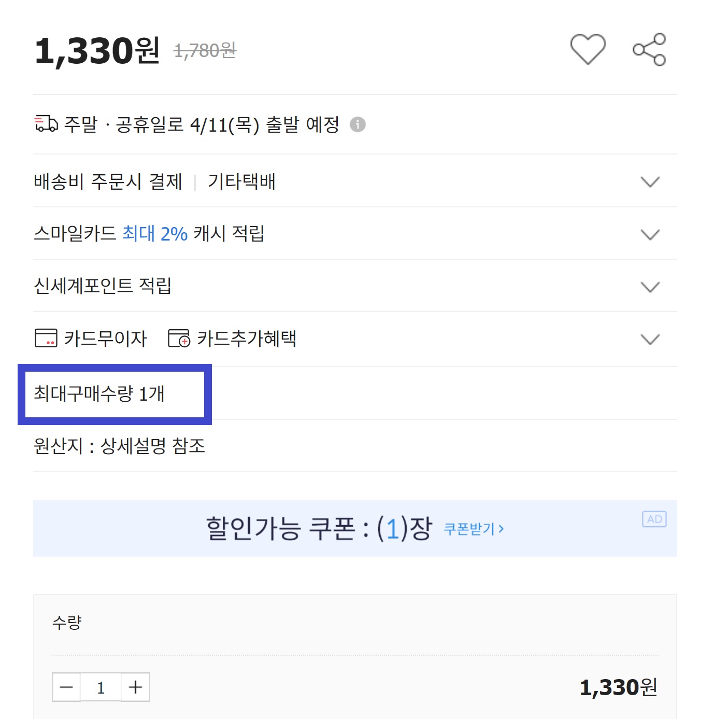Click the 쿠폰받기 link
The image size is (728, 719).
click(474, 529)
